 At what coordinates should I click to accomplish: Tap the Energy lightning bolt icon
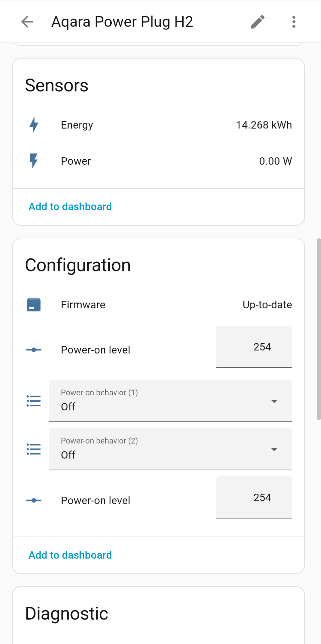coord(34,125)
